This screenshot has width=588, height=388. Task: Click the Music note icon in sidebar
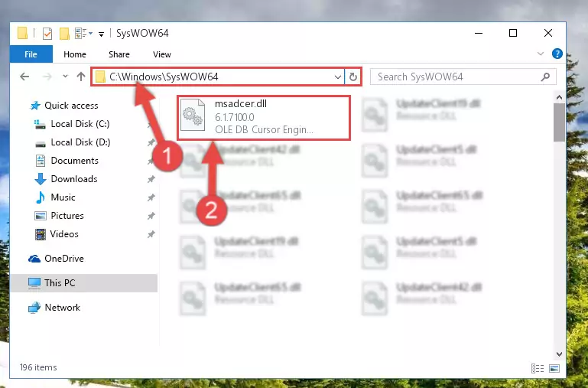pyautogui.click(x=40, y=197)
